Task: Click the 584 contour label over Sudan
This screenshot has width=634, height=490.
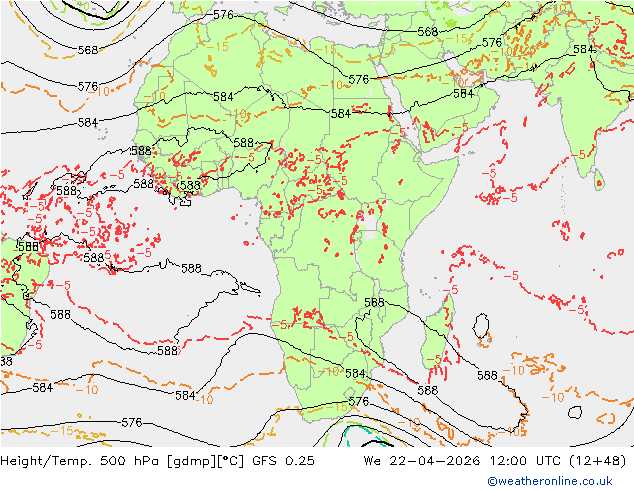Action: tap(341, 114)
